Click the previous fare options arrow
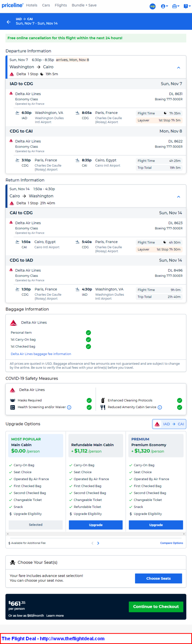Viewport: 192px width, 644px height. click(92, 543)
